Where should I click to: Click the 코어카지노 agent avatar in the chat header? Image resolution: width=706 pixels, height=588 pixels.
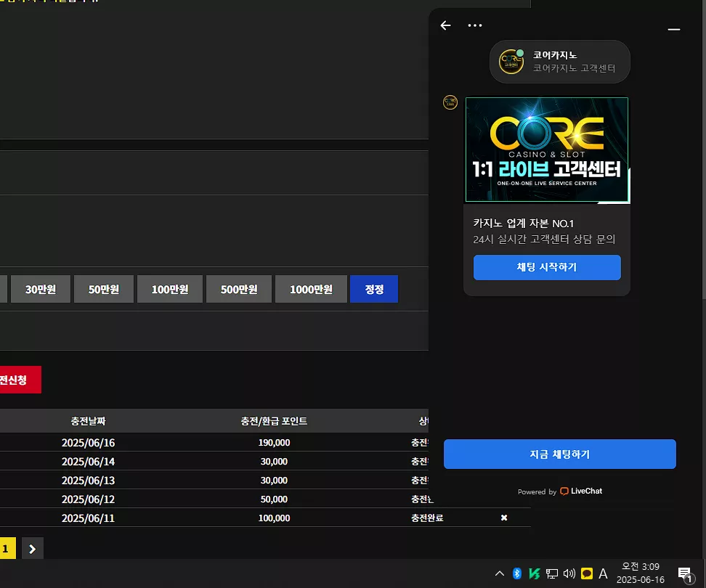[x=511, y=62]
